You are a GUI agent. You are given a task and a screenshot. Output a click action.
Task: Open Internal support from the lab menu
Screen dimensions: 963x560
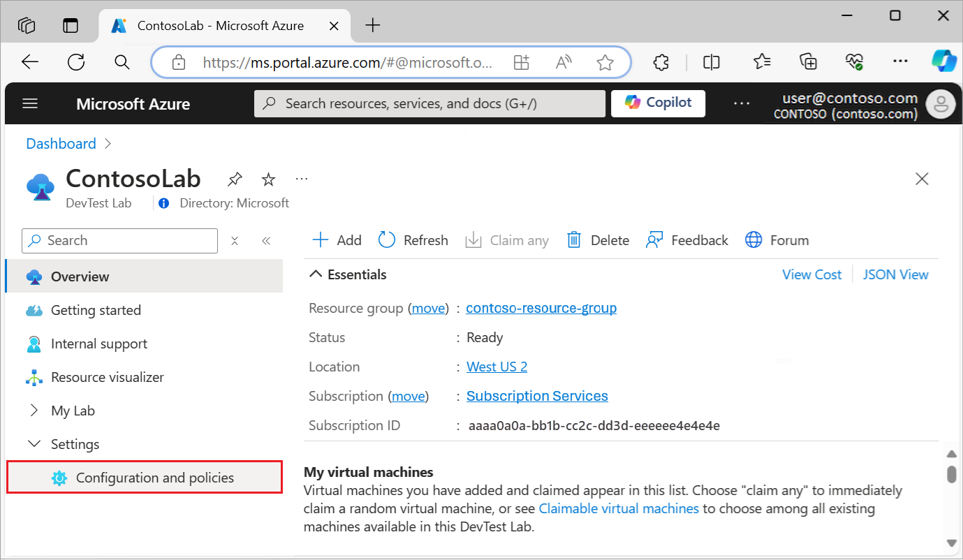tap(99, 344)
